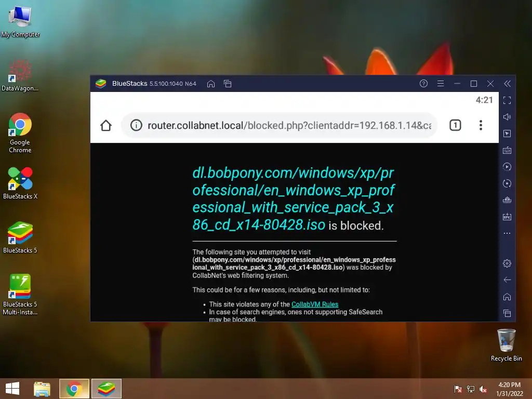Click the sync rotate icon in sidebar
Screen dimensions: 532x399
point(507,183)
